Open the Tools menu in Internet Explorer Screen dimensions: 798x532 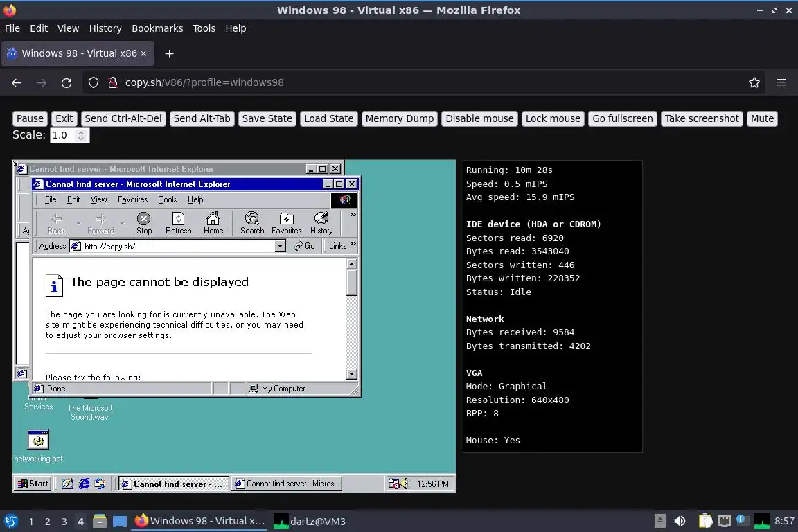[168, 199]
